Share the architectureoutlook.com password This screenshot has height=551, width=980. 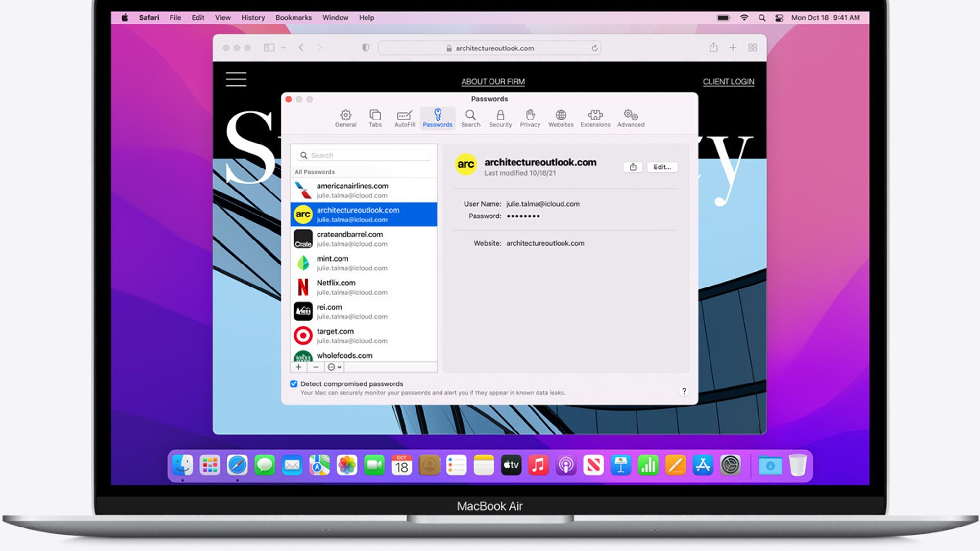coord(633,167)
